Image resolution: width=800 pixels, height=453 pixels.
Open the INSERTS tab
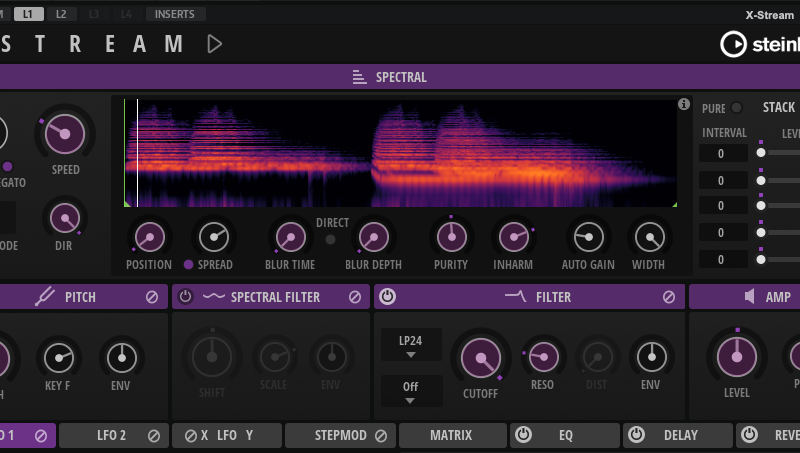176,14
